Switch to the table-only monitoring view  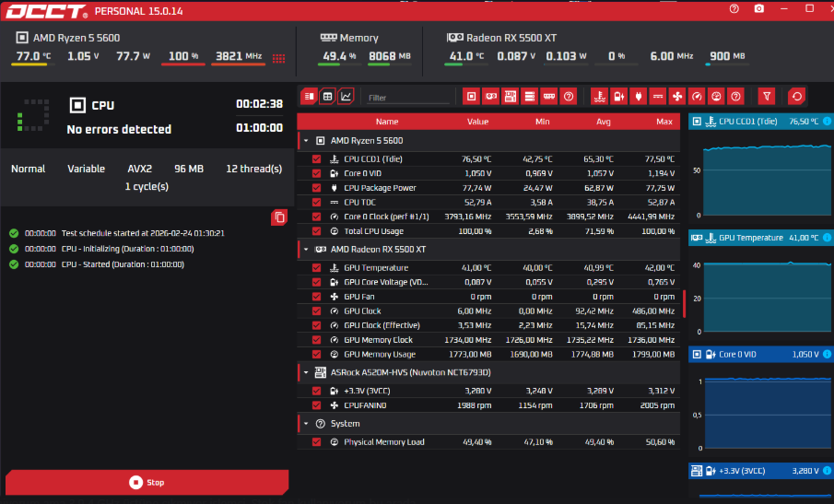(x=328, y=96)
